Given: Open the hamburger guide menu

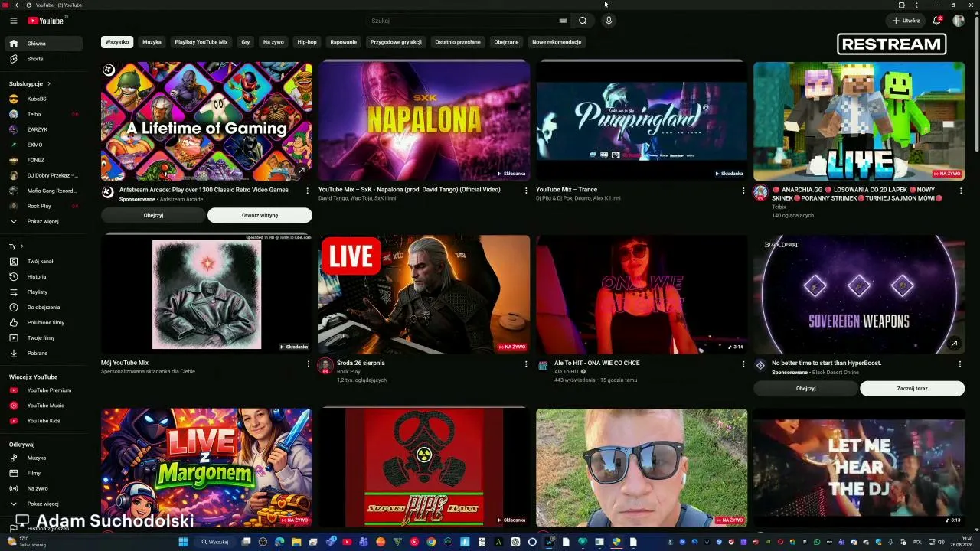Looking at the screenshot, I should (x=13, y=21).
